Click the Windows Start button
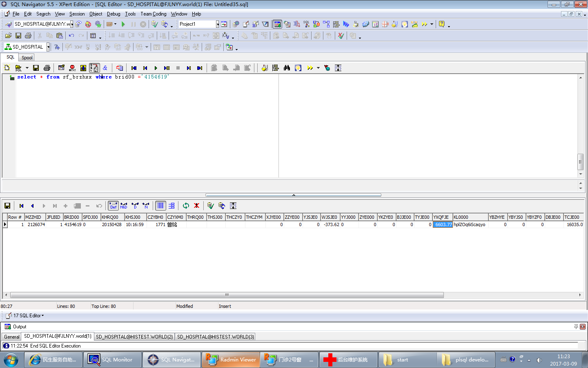Image resolution: width=588 pixels, height=368 pixels. (11, 360)
